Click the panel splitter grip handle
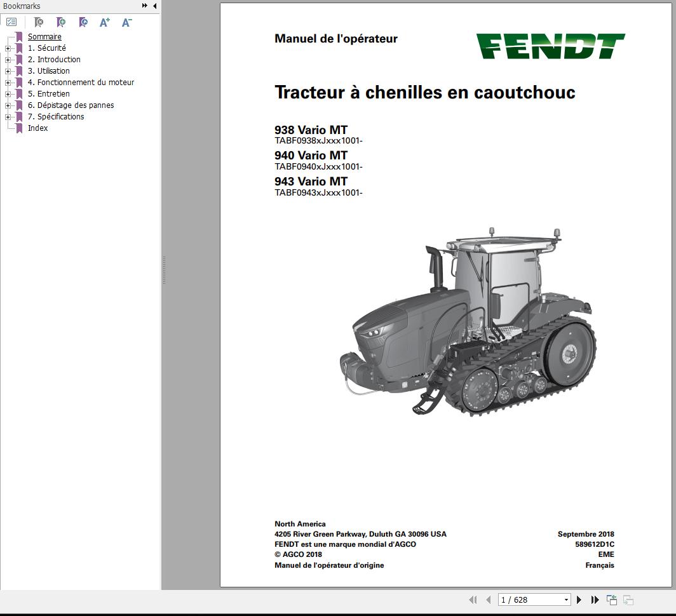This screenshot has width=676, height=616. click(165, 270)
